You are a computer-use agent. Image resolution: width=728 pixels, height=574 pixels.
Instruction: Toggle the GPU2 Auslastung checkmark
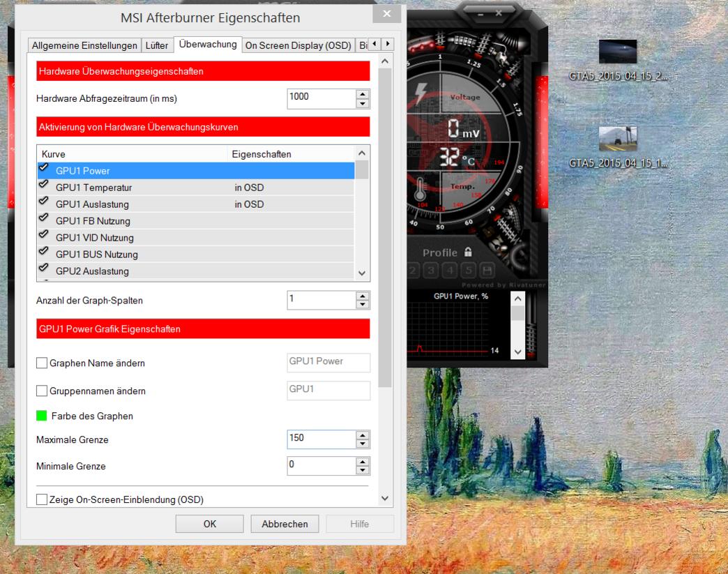click(44, 268)
